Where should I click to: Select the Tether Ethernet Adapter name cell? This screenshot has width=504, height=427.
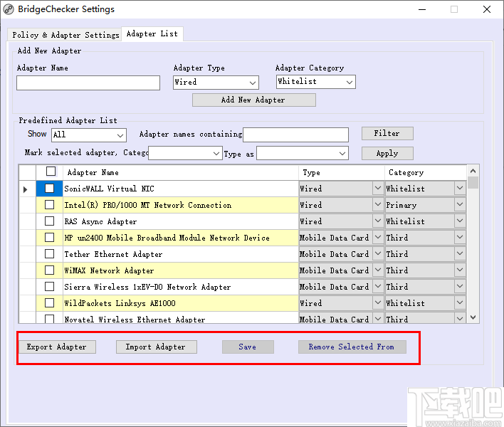click(180, 254)
